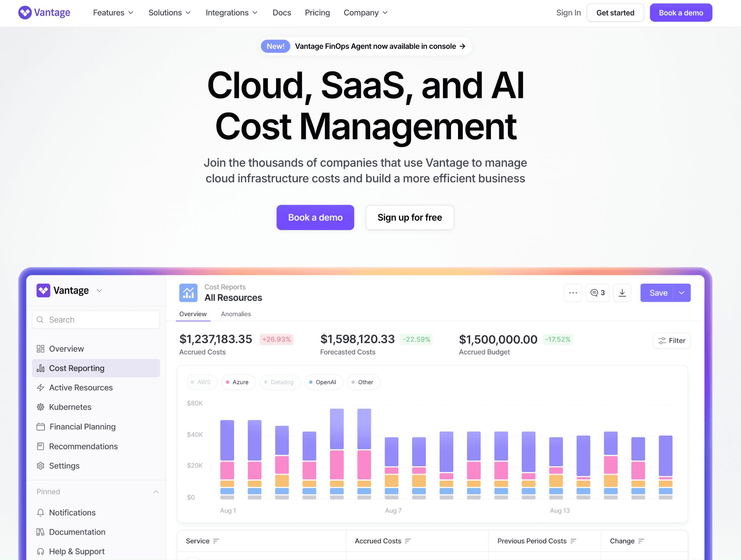
Task: Click the Filter sliders icon
Action: coord(662,340)
